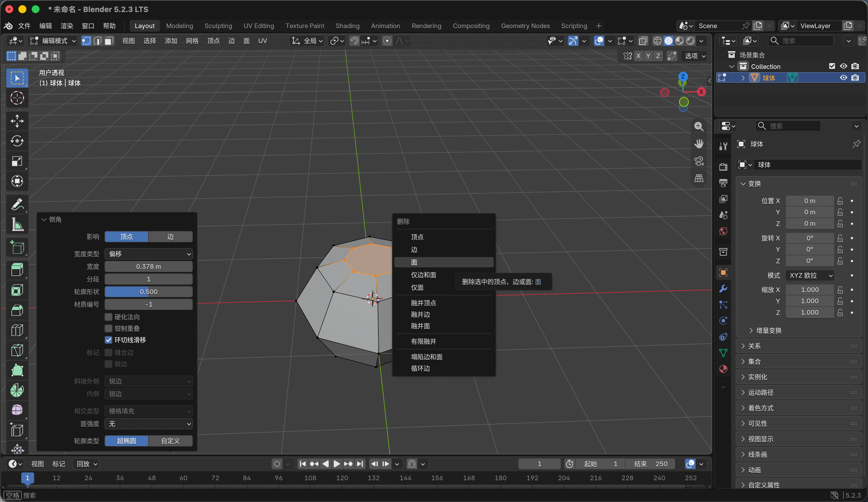
Task: Uncheck the 环切线滑移 checkbox
Action: click(x=108, y=340)
